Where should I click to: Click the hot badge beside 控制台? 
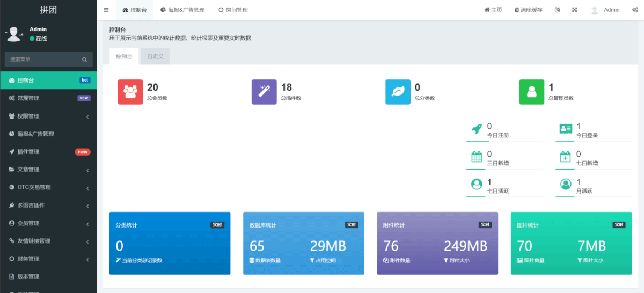pos(85,80)
